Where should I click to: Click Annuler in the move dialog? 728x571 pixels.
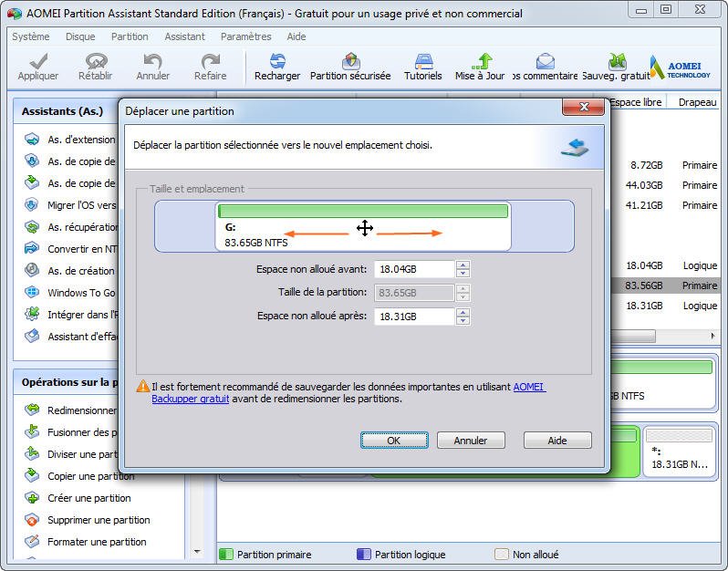[471, 440]
